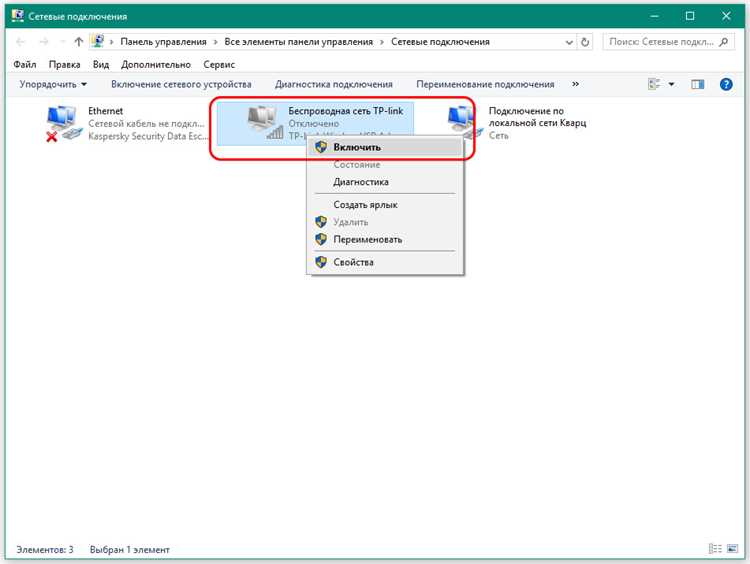This screenshot has height=564, width=750.
Task: Choose Создать ярлык in the context menu
Action: (x=385, y=205)
